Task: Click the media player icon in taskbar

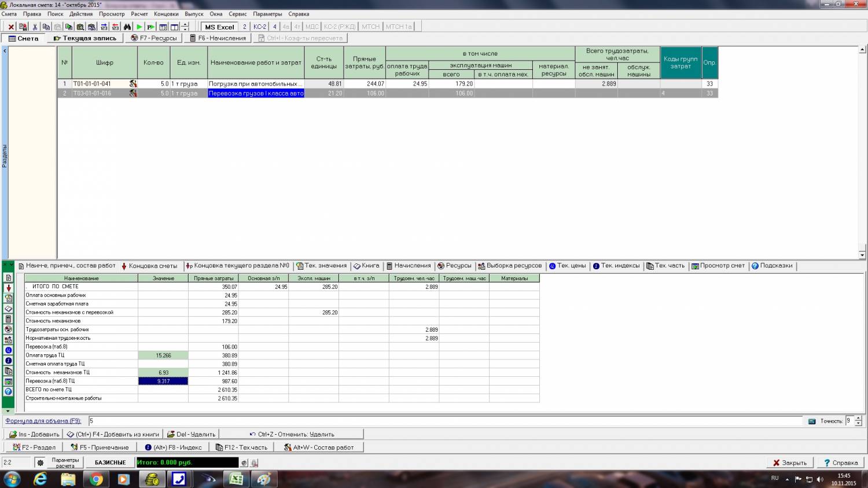Action: coord(123,479)
